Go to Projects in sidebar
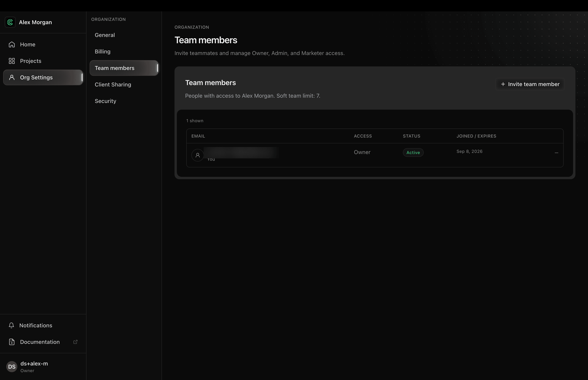 pos(43,61)
